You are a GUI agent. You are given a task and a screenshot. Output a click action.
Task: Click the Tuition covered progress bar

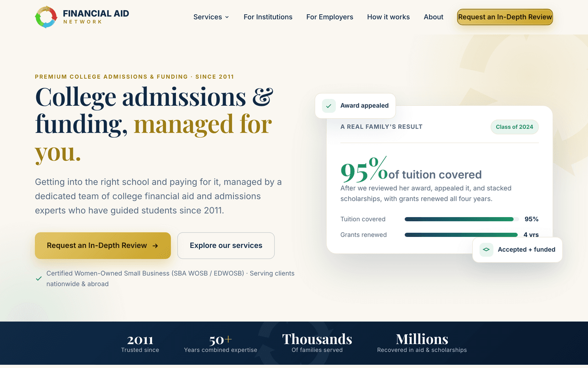click(462, 219)
